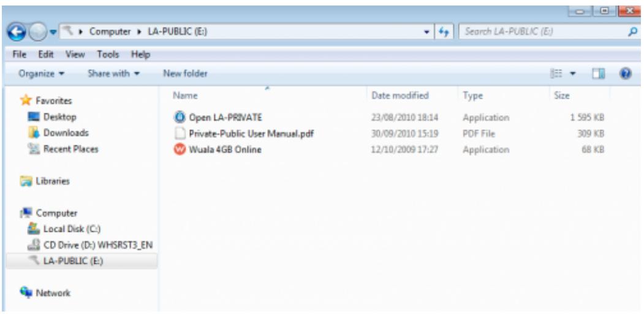Select the Wuala 4GB Online file name
This screenshot has width=644, height=314.
[225, 150]
